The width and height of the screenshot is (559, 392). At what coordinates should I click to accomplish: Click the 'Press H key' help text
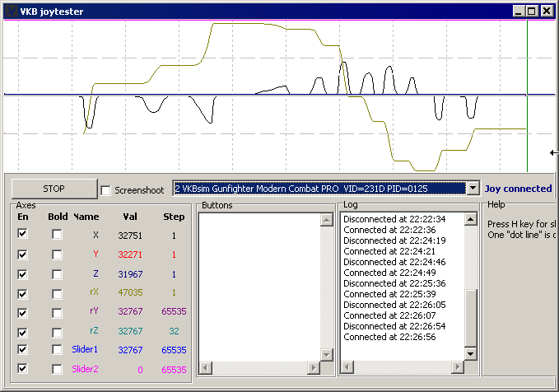coord(521,224)
